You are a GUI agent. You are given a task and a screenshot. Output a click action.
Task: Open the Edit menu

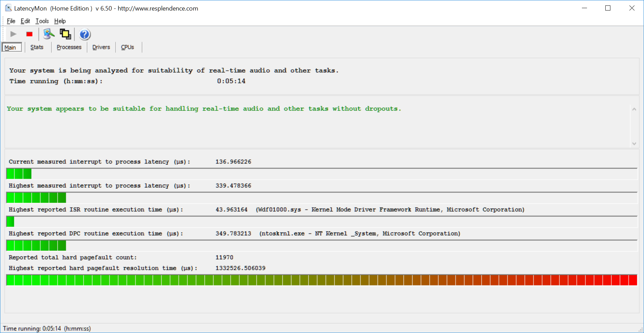(x=25, y=21)
